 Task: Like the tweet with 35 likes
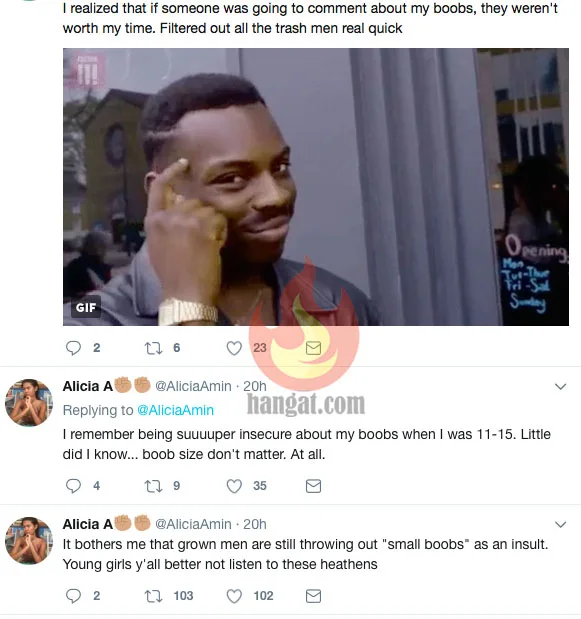pos(234,486)
